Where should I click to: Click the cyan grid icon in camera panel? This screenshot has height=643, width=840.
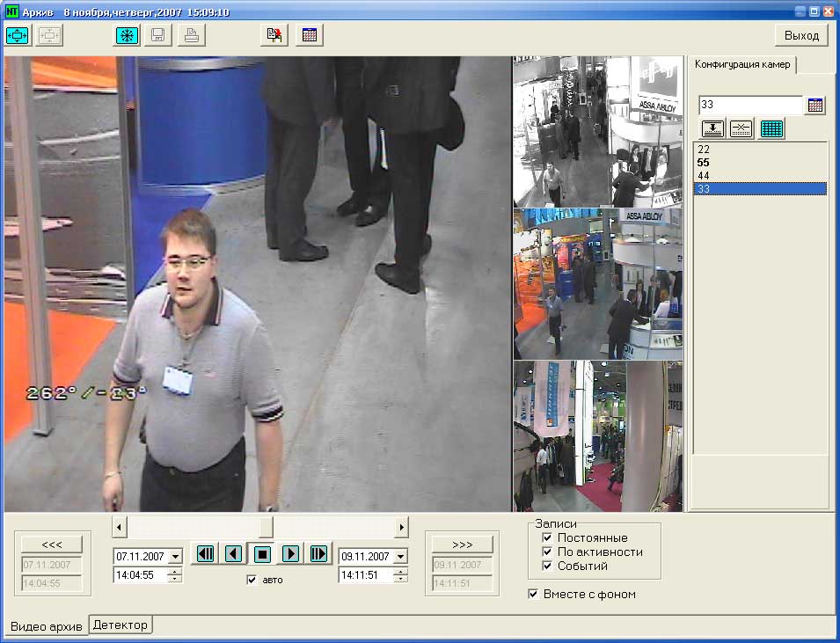point(771,128)
